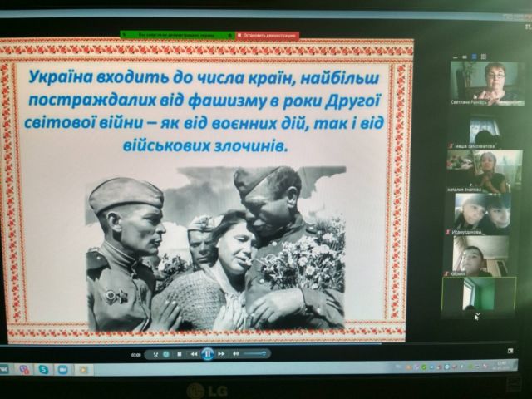Hide the Zoom video panel with dash icon
Image resolution: width=532 pixels, height=399 pixels.
pos(456,57)
